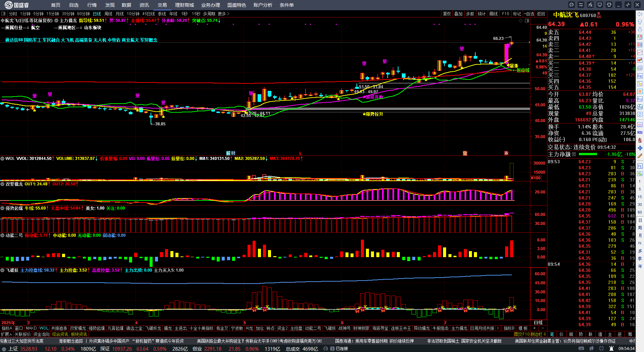The height and width of the screenshot is (352, 644).
Task: Click the monitor screen icon in the title bar
Action: click(600, 5)
